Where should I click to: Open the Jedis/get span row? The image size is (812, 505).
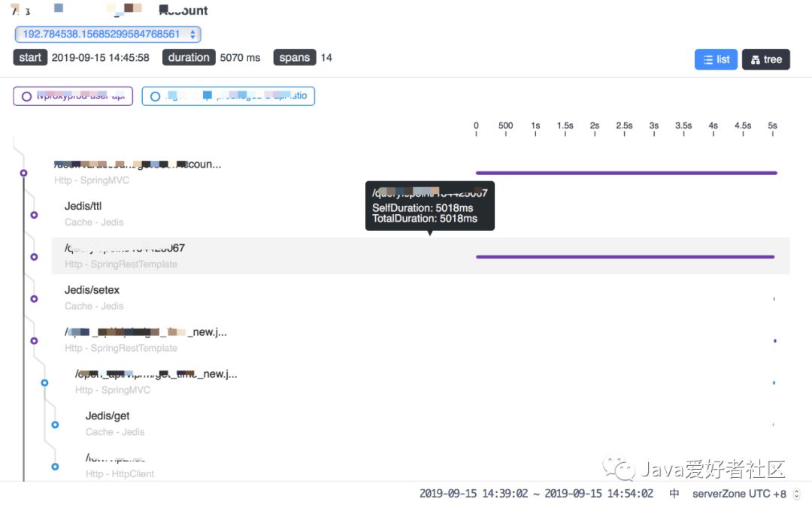420,424
